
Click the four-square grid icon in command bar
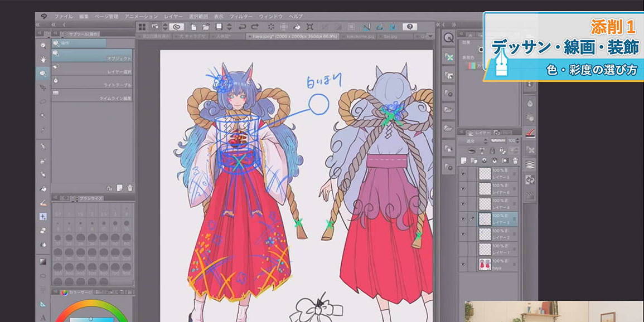click(x=142, y=27)
